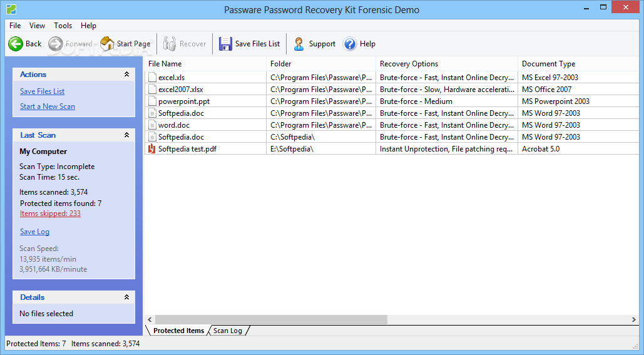Open Support via the person icon
Image resolution: width=644 pixels, height=355 pixels.
(x=299, y=44)
